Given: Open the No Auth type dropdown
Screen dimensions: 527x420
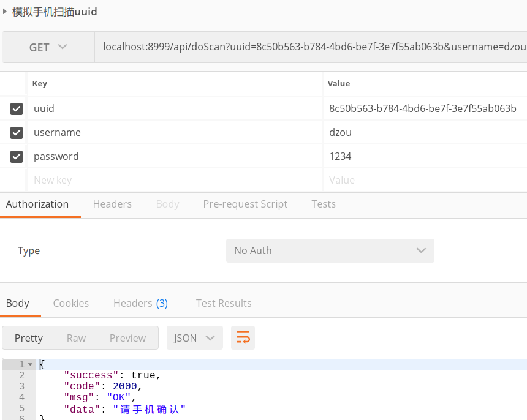Looking at the screenshot, I should 330,250.
